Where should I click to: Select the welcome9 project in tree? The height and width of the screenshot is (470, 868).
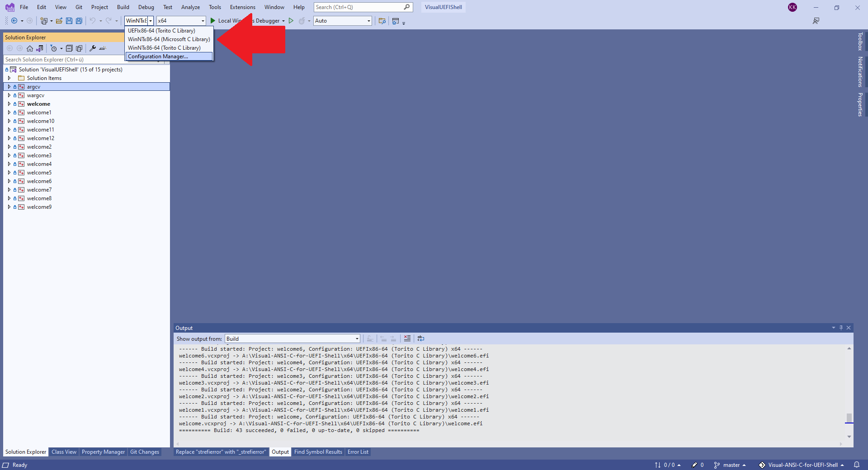click(39, 207)
